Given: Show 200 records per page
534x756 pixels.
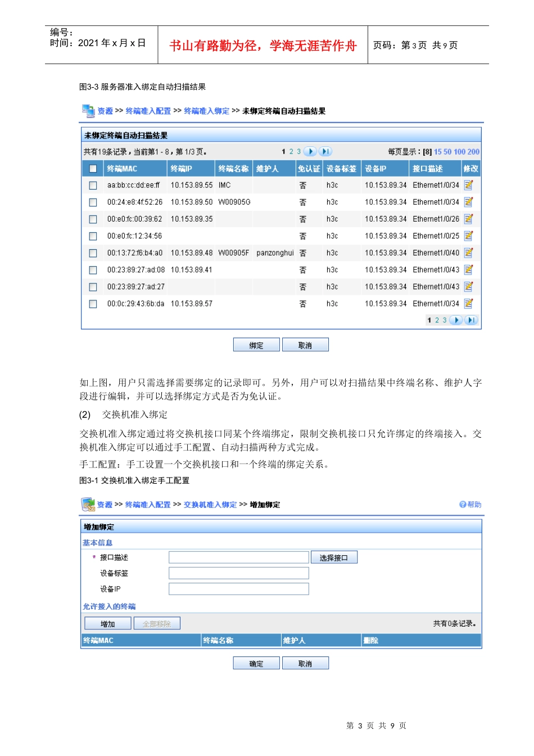Looking at the screenshot, I should (473, 152).
